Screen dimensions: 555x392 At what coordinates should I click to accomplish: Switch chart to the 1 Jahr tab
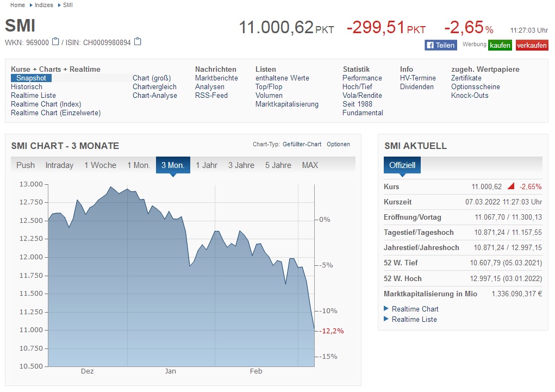point(207,165)
